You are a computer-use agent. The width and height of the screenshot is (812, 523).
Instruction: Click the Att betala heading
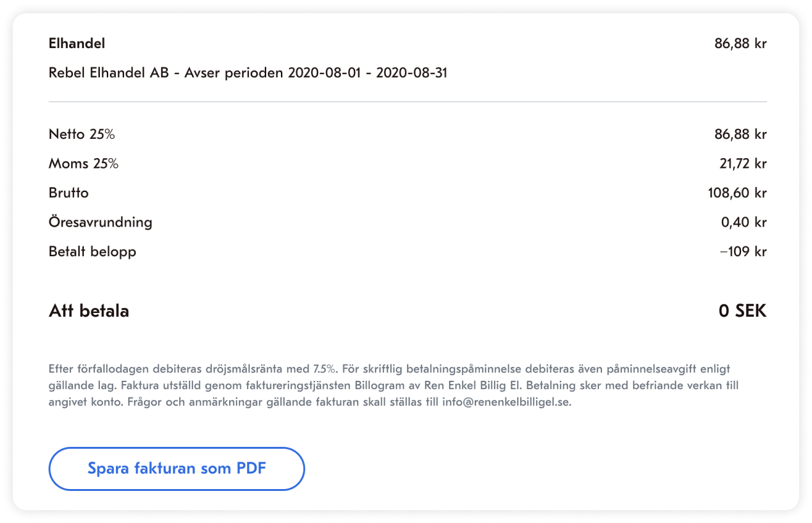[89, 312]
